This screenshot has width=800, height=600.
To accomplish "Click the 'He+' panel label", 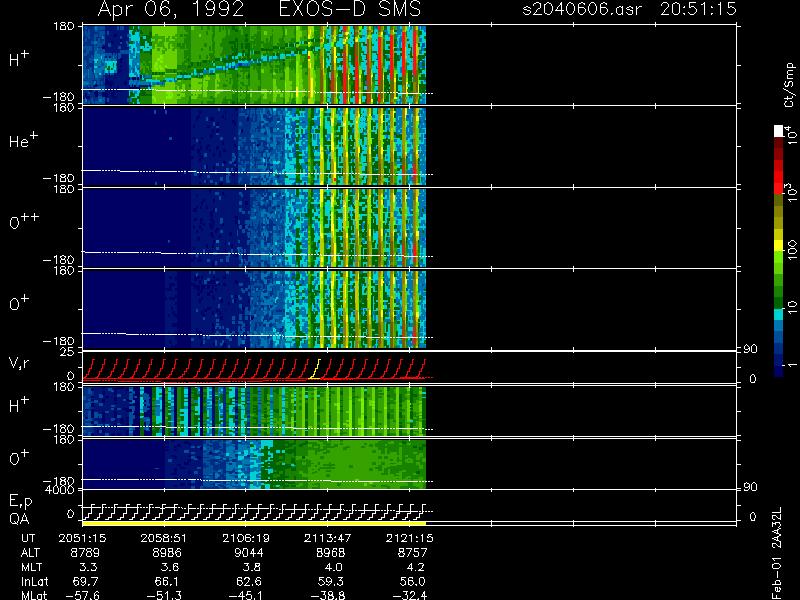I will coord(23,140).
